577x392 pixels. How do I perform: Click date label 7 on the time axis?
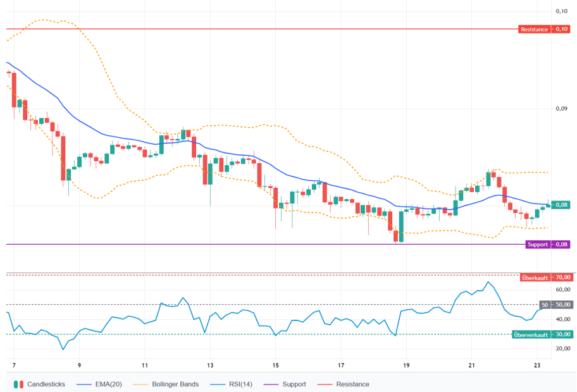[14, 365]
